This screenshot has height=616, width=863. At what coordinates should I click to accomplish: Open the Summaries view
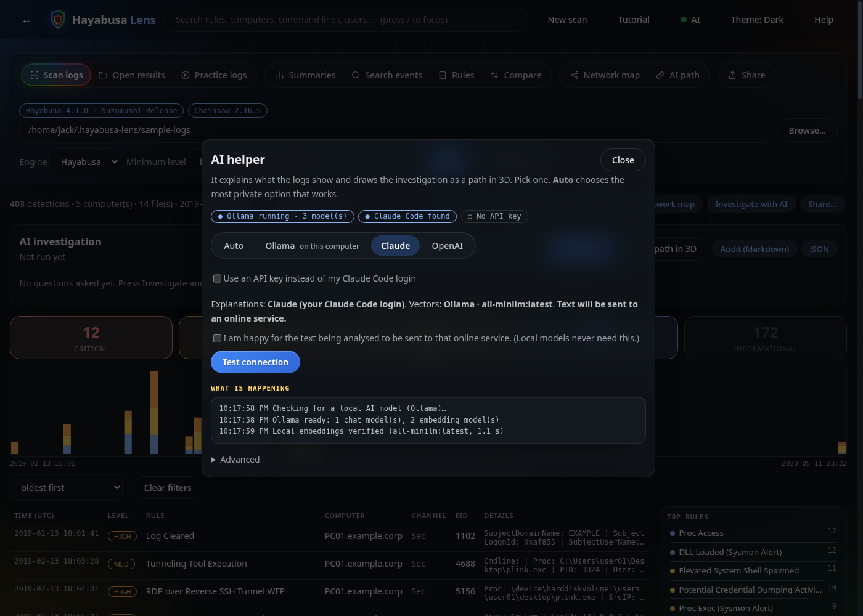tap(306, 75)
